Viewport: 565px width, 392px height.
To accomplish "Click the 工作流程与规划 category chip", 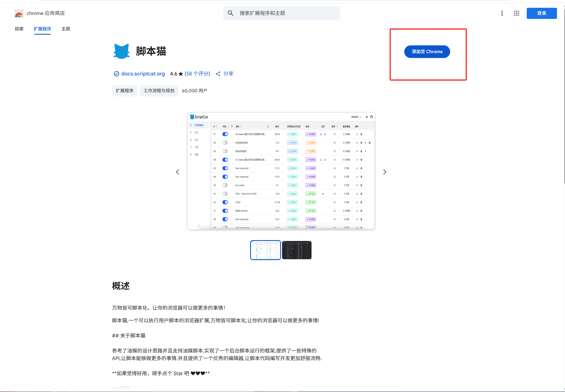I will click(159, 91).
